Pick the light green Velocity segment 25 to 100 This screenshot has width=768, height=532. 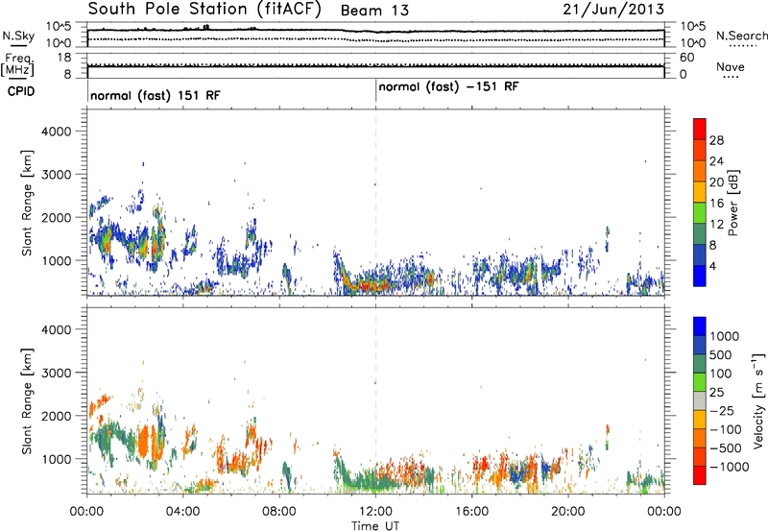(700, 382)
